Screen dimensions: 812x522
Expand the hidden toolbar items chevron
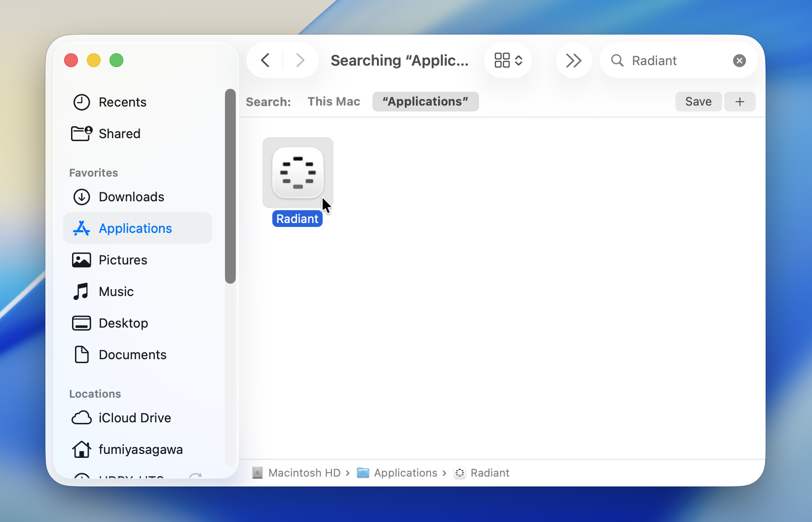573,60
